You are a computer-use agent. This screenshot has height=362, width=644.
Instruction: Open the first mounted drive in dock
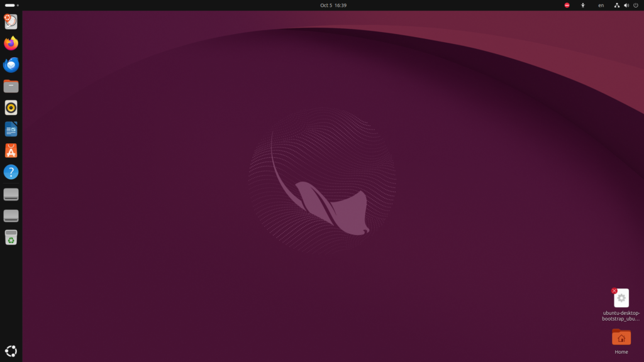coord(11,195)
